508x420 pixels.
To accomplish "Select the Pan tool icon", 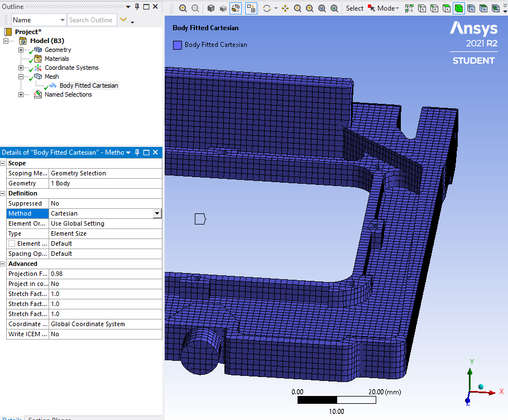I will (285, 8).
